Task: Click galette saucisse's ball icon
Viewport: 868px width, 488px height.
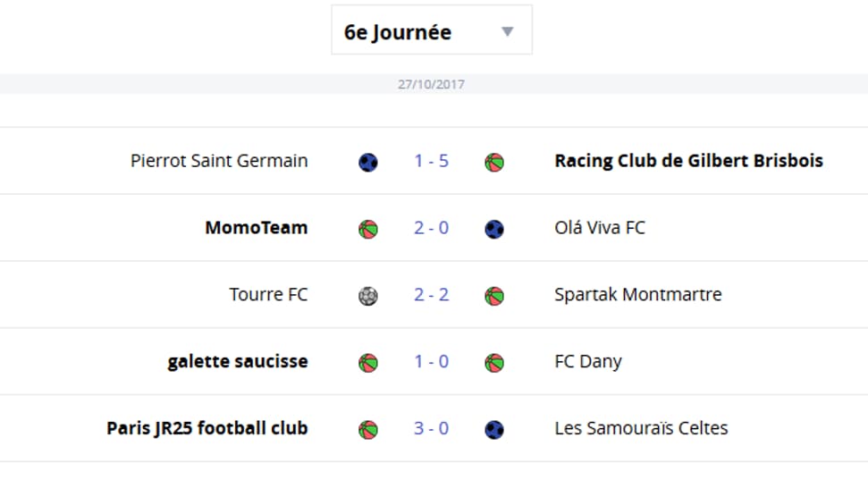Action: (x=368, y=362)
